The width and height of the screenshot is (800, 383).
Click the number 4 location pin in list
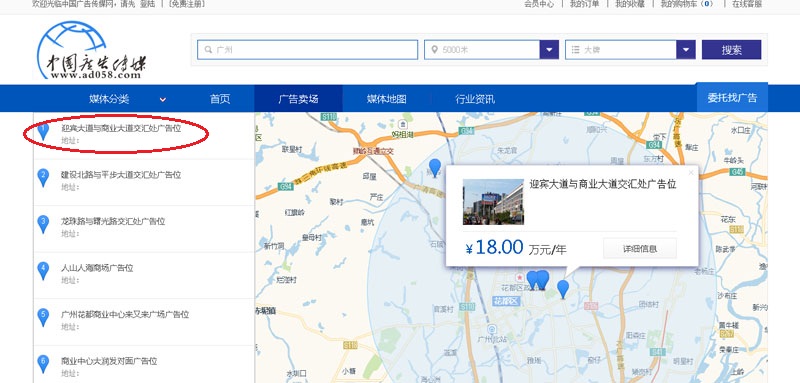pos(43,271)
